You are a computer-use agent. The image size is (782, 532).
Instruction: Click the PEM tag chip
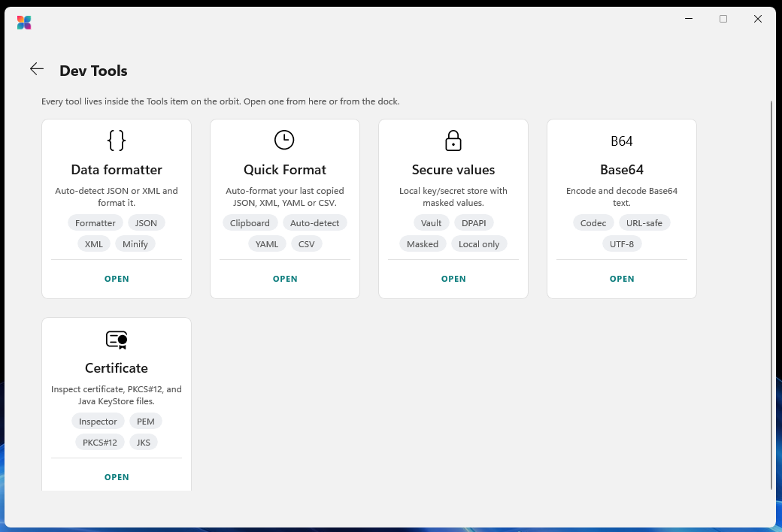point(146,422)
